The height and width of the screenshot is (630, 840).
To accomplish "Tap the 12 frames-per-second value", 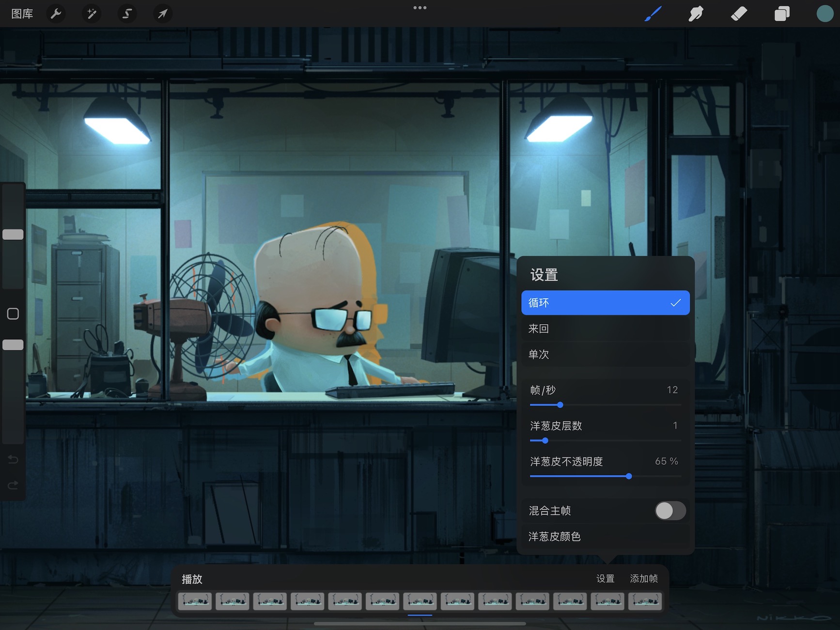I will pos(672,390).
